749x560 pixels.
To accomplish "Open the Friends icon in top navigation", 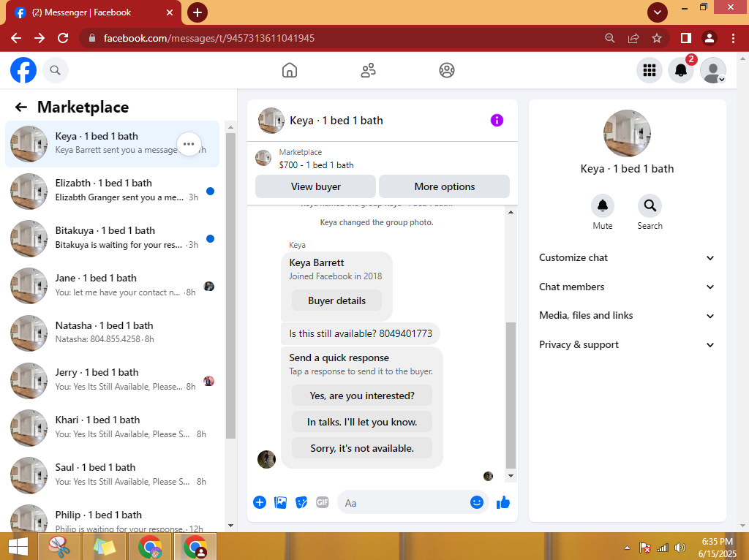I will pos(368,70).
